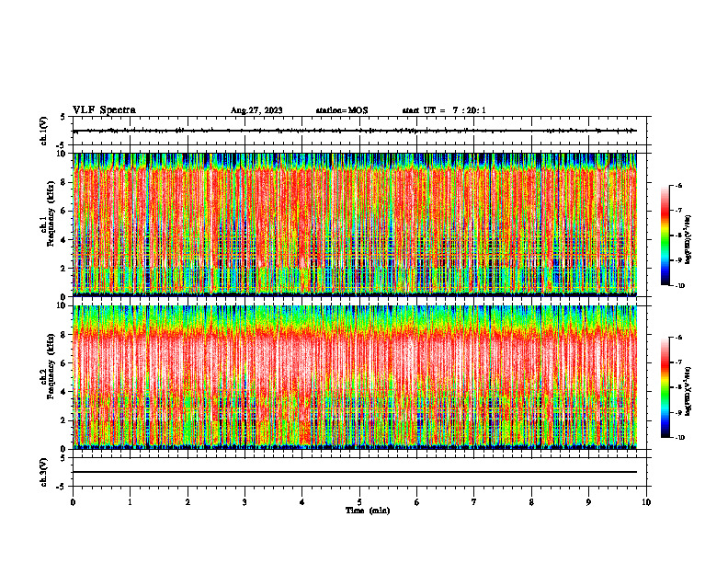Click the time axis tick label "10"
Viewport: 728px width, 563px height.
click(646, 502)
